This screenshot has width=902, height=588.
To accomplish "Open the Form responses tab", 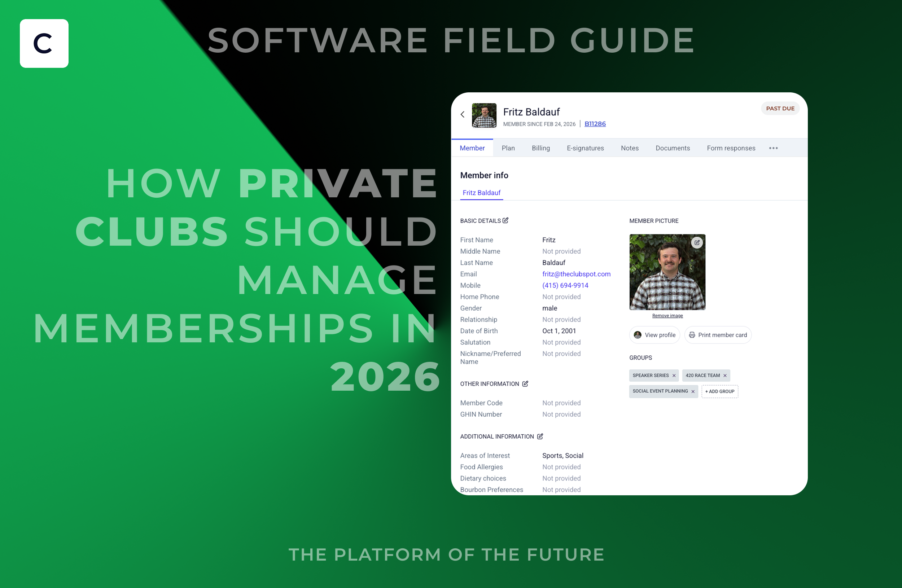I will 731,148.
